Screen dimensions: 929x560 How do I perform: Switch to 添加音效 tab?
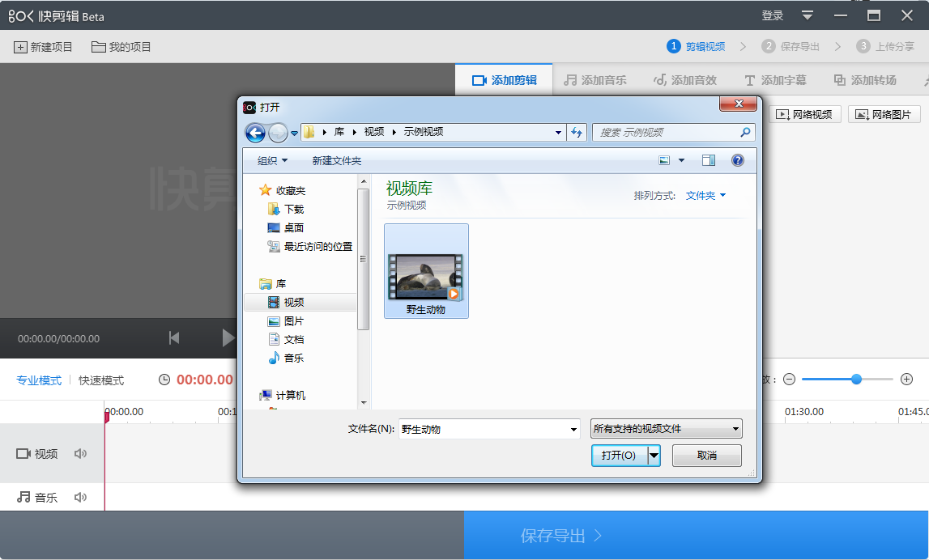click(685, 80)
